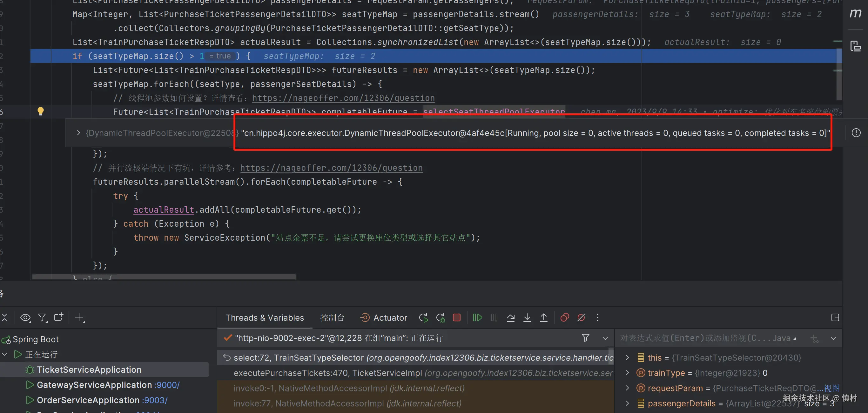Open the thread selector dropdown arrow
The width and height of the screenshot is (868, 413).
(x=605, y=338)
